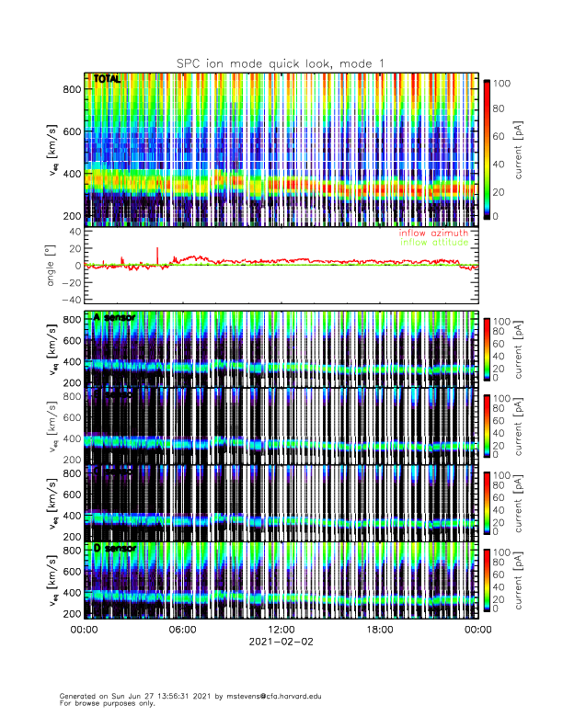Click the 'inflow azimuth' red legend text
The image size is (563, 728).
(x=432, y=233)
